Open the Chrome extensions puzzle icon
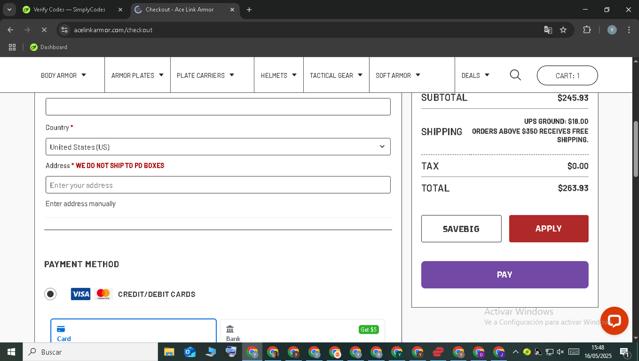Screen dimensions: 639x361 coord(586,30)
